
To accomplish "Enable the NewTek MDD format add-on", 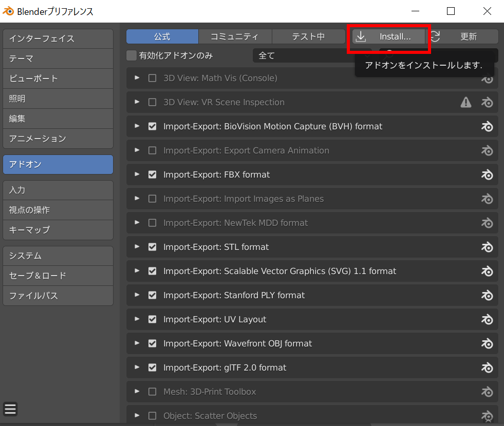I will pos(153,223).
